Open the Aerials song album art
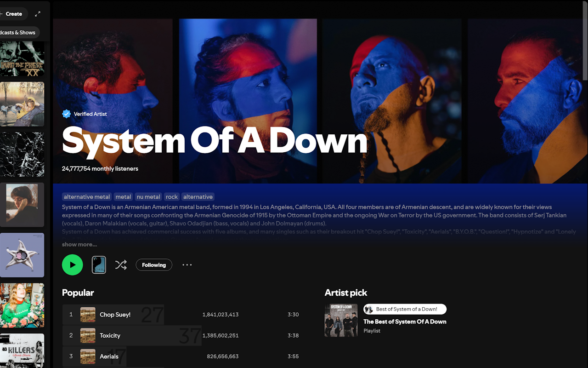 pos(88,356)
